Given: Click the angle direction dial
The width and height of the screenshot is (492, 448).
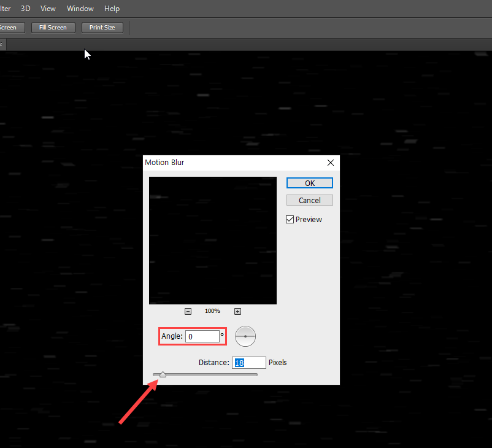Looking at the screenshot, I should tap(245, 336).
